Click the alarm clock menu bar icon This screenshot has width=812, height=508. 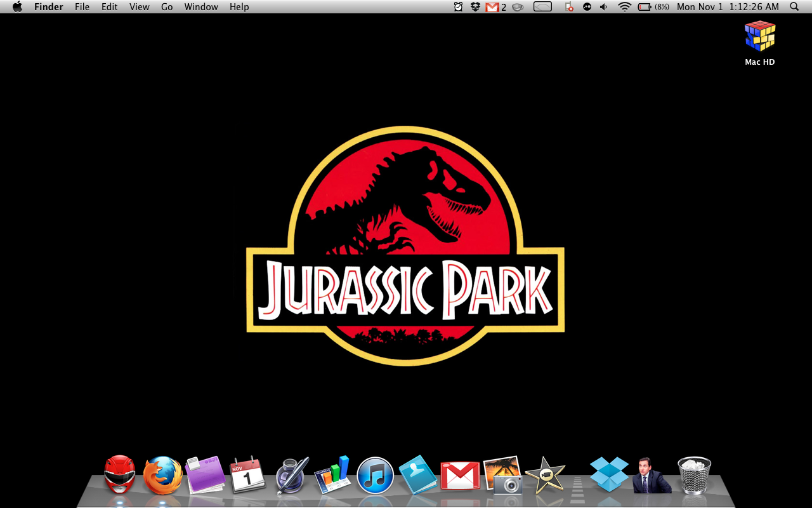pos(458,7)
